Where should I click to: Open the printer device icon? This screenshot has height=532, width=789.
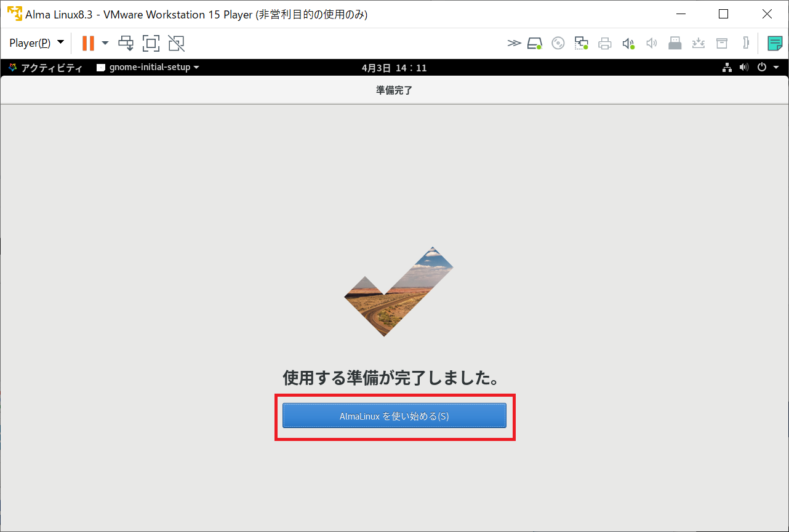pos(605,43)
